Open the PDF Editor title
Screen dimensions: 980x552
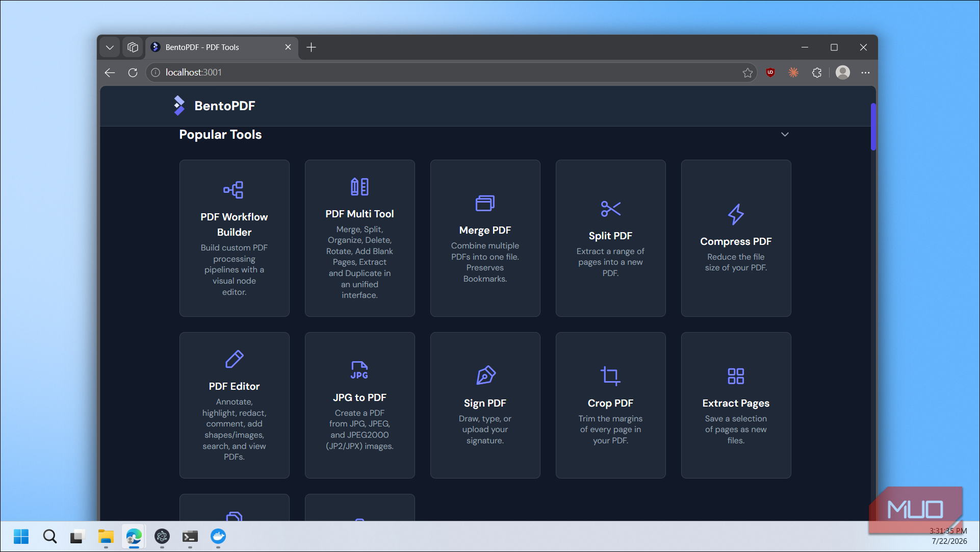[234, 386]
